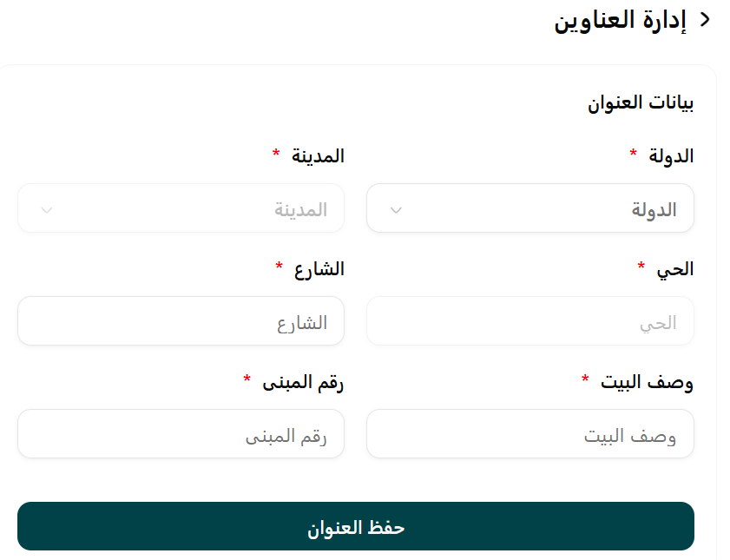This screenshot has width=730, height=560.
Task: Click the chevron inside the city selector
Action: [48, 208]
